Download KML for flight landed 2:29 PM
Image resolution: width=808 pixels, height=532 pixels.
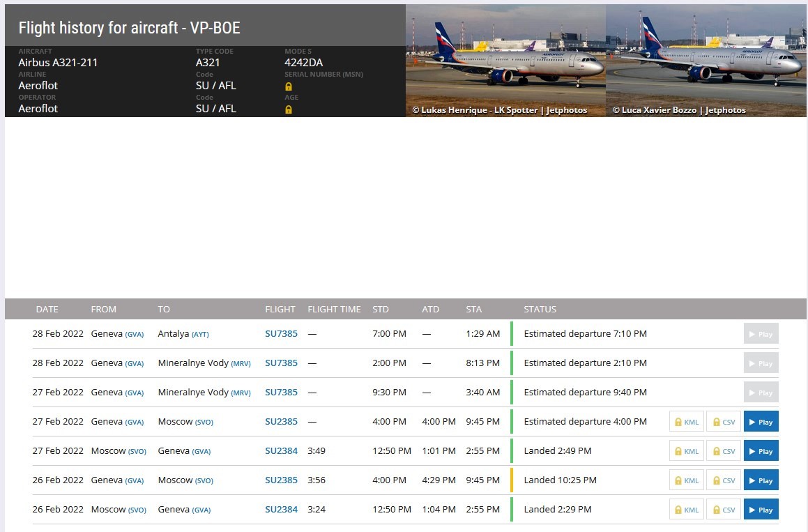click(687, 510)
